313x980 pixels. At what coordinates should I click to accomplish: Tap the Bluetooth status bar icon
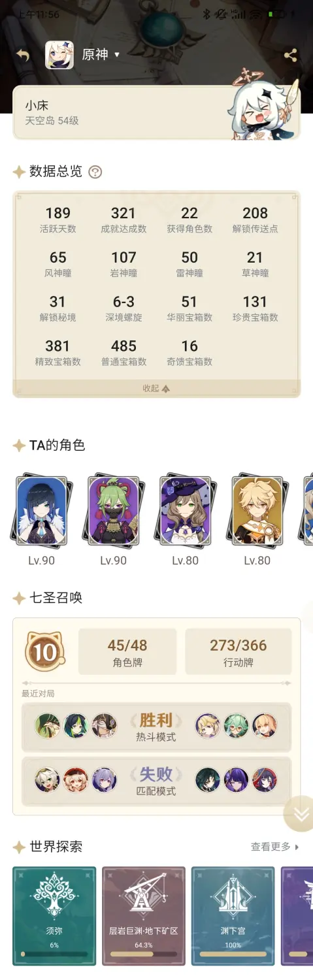pyautogui.click(x=206, y=14)
